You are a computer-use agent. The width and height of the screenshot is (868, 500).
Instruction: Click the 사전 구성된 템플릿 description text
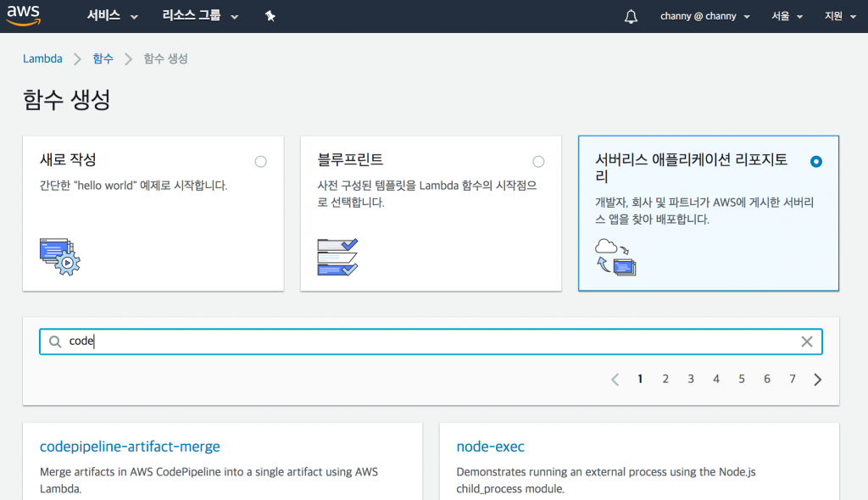click(x=427, y=194)
